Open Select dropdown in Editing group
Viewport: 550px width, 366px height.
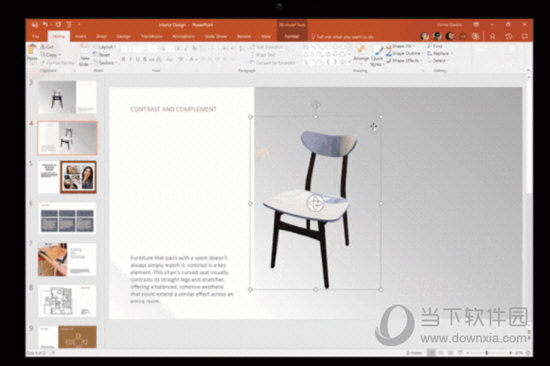[x=438, y=61]
